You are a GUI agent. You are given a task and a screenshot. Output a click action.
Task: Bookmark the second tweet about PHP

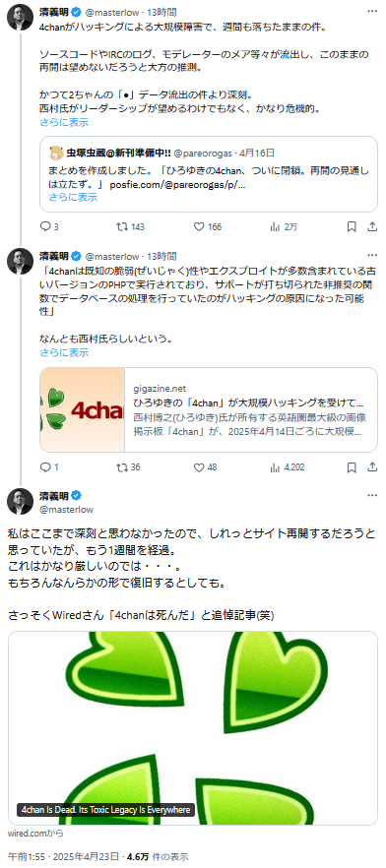352,467
